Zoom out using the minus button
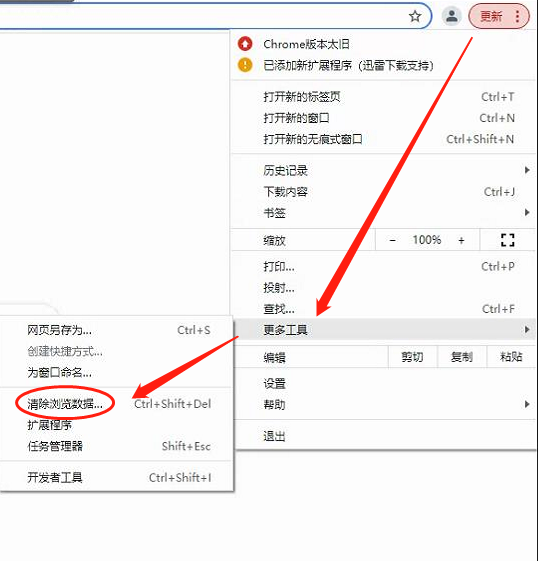The height and width of the screenshot is (561, 538). coord(392,240)
